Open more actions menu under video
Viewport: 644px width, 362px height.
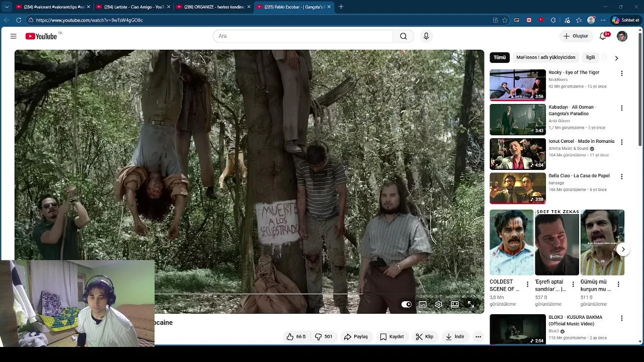coord(478,337)
